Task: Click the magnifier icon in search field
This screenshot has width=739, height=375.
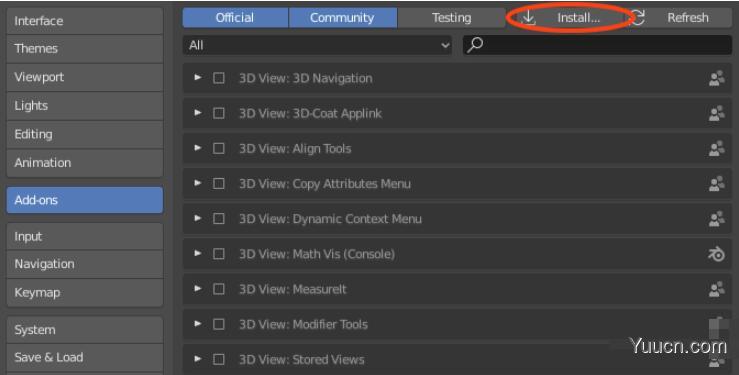Action: click(475, 45)
